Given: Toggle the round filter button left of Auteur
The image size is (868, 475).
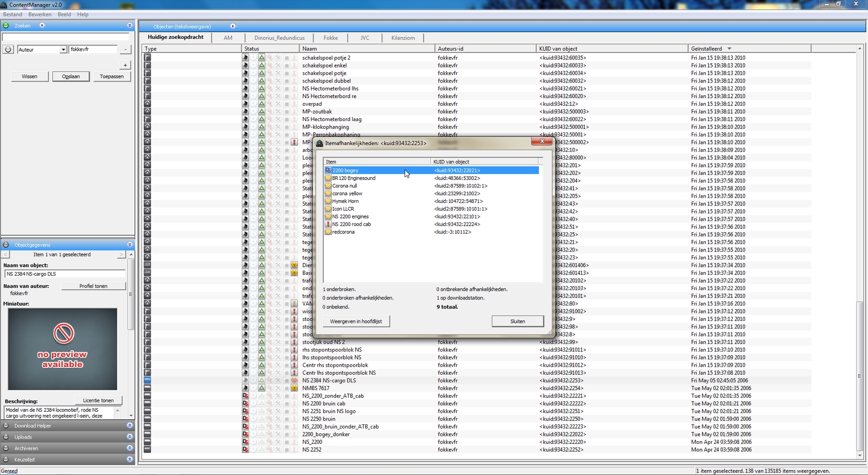Looking at the screenshot, I should [8, 50].
